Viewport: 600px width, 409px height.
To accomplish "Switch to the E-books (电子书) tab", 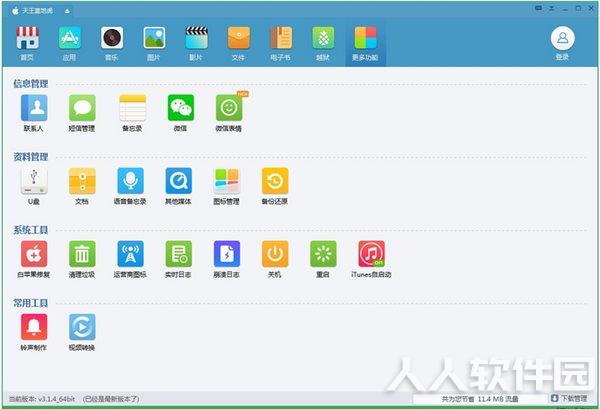I will pyautogui.click(x=280, y=44).
